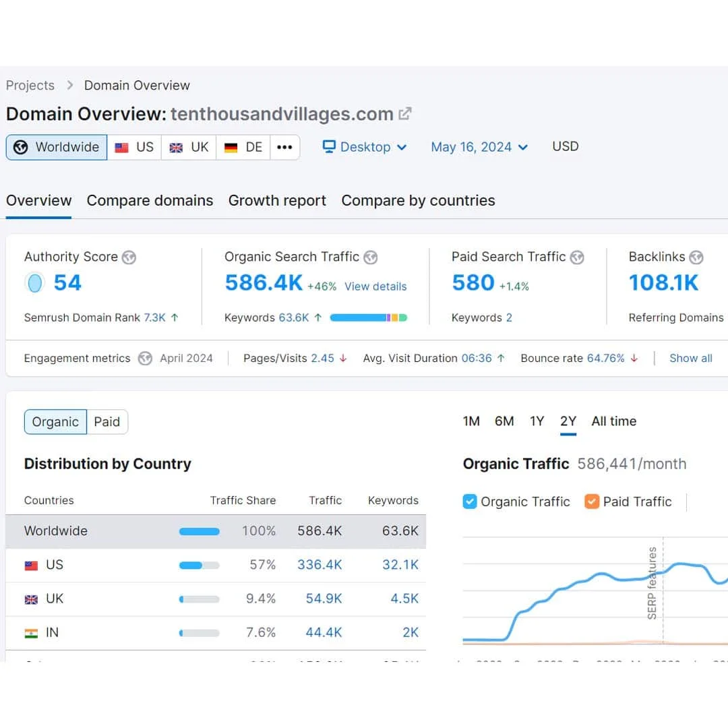Open India traffic value 44.4K
728x728 pixels.
point(324,633)
